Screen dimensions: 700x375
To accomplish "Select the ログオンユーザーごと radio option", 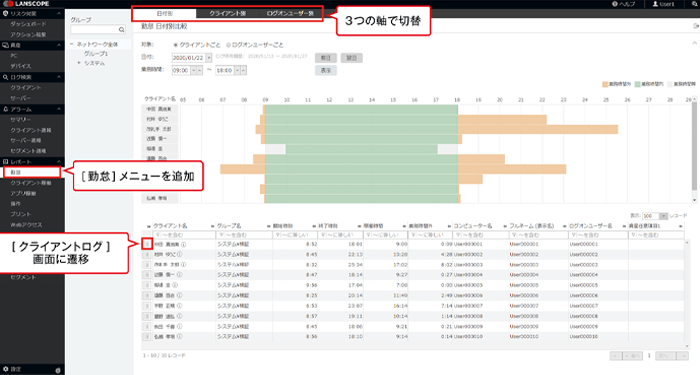I will (228, 45).
